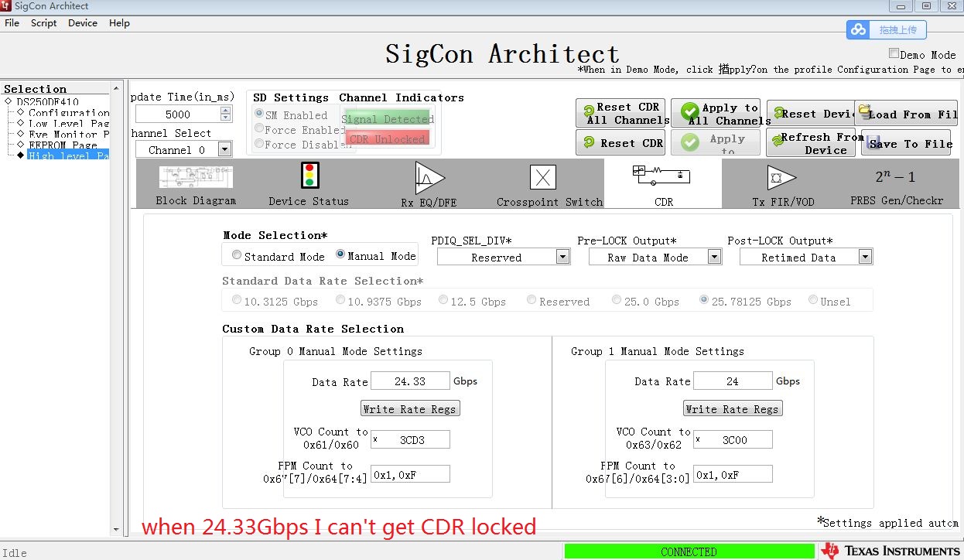Image resolution: width=964 pixels, height=560 pixels.
Task: Click the Reset Device button
Action: coord(810,113)
